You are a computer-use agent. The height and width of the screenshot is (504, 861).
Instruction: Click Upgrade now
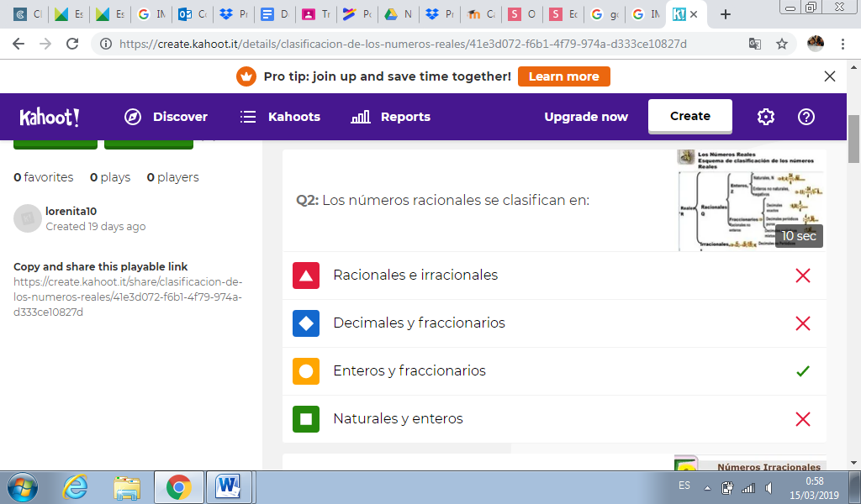coord(586,117)
